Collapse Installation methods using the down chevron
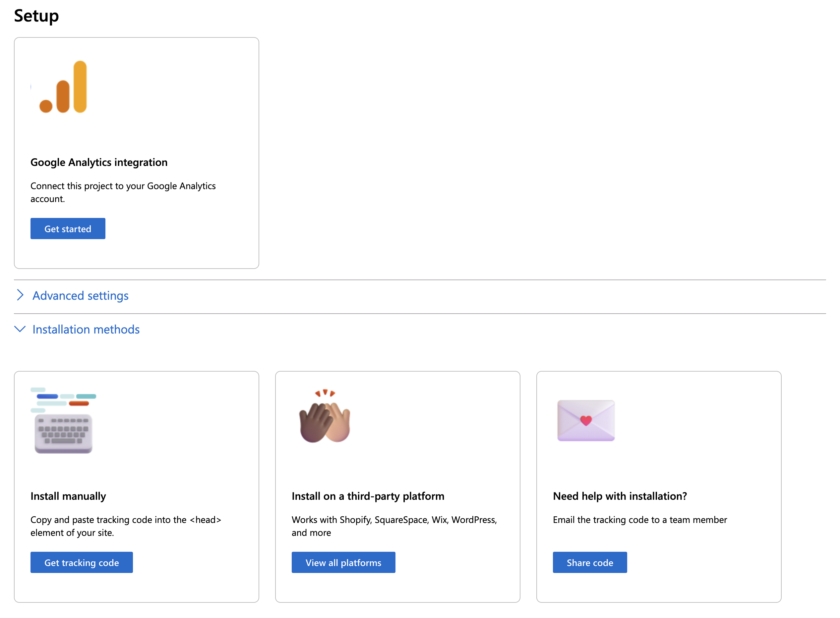This screenshot has height=618, width=840. [20, 329]
